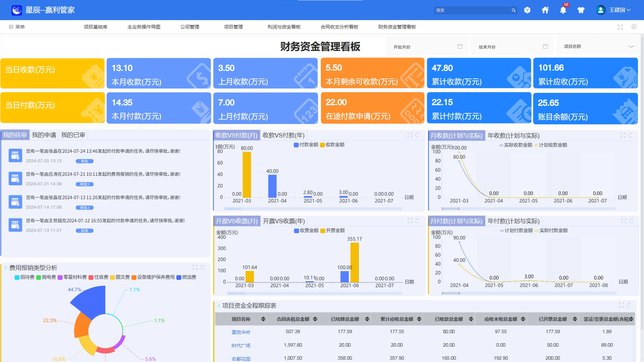Maximize the 费用报销类型分析 panel

(x=195, y=267)
